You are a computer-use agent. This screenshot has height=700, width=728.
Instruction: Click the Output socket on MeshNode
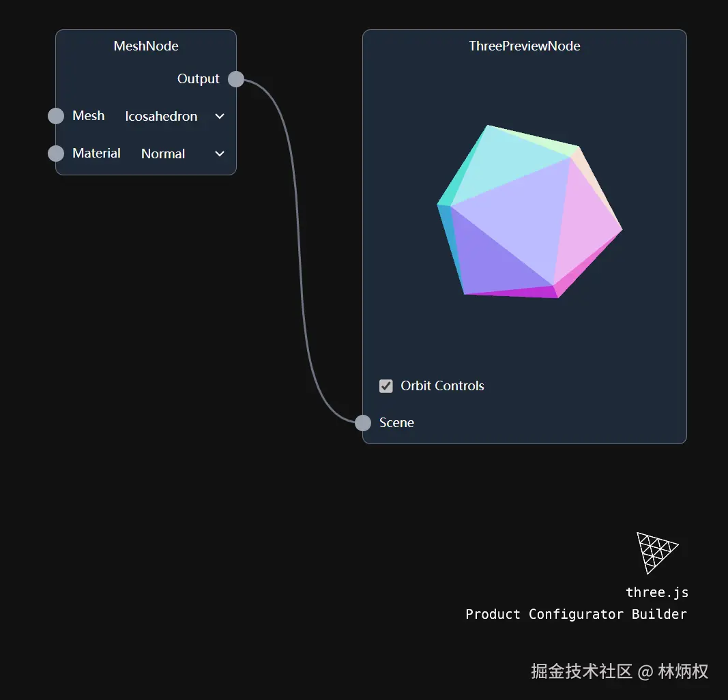click(236, 79)
